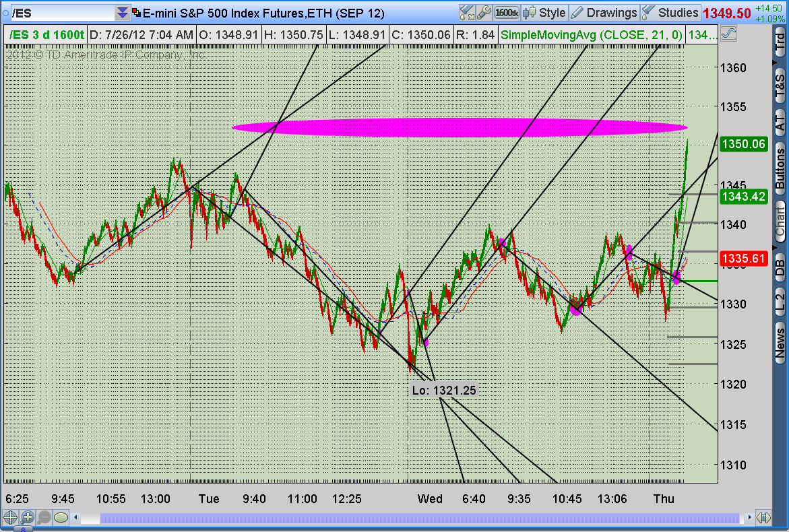Click the green 1350.06 price bubble

(743, 144)
